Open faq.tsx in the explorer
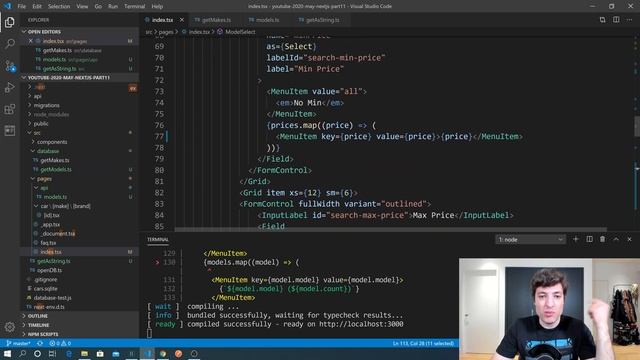640x360 pixels. [x=48, y=243]
